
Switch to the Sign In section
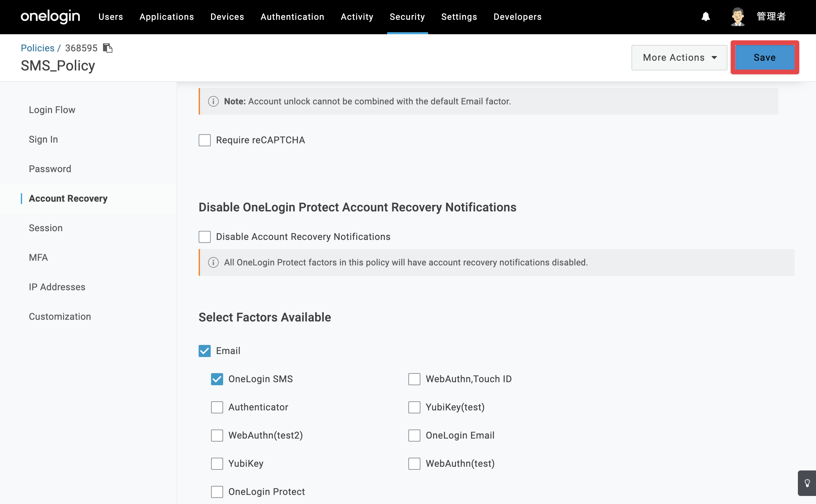pos(43,140)
